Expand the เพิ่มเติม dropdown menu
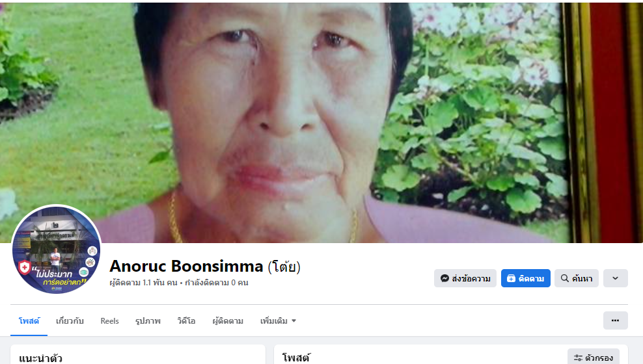Viewport: 643px width, 364px height. tap(278, 321)
